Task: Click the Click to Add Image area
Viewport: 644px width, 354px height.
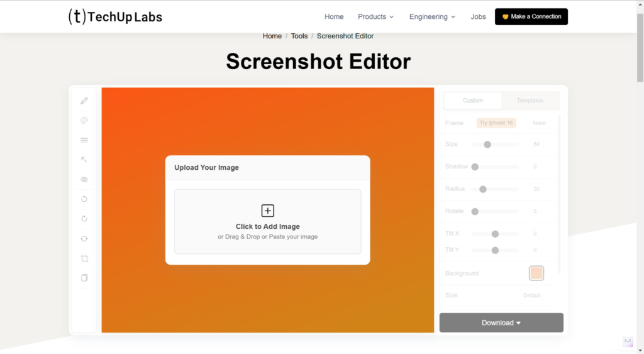Action: [x=268, y=222]
